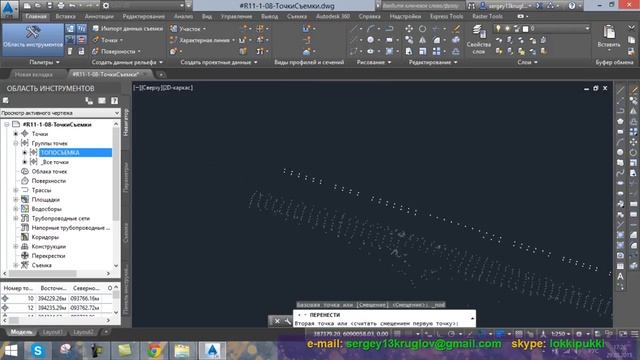Switch to the Аннотации ribbon tab
The width and height of the screenshot is (640, 360).
click(x=99, y=17)
